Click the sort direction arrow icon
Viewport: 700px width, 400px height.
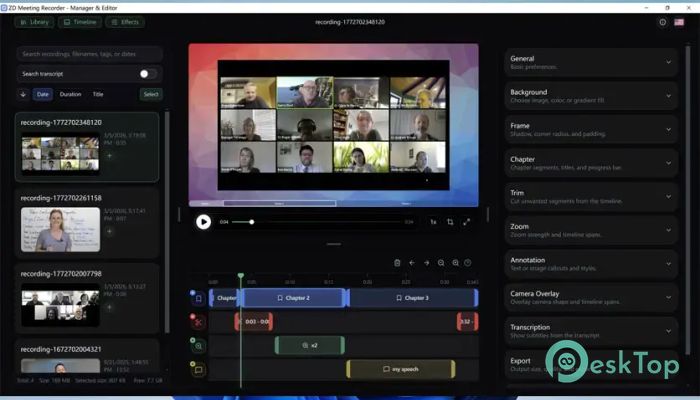click(23, 94)
